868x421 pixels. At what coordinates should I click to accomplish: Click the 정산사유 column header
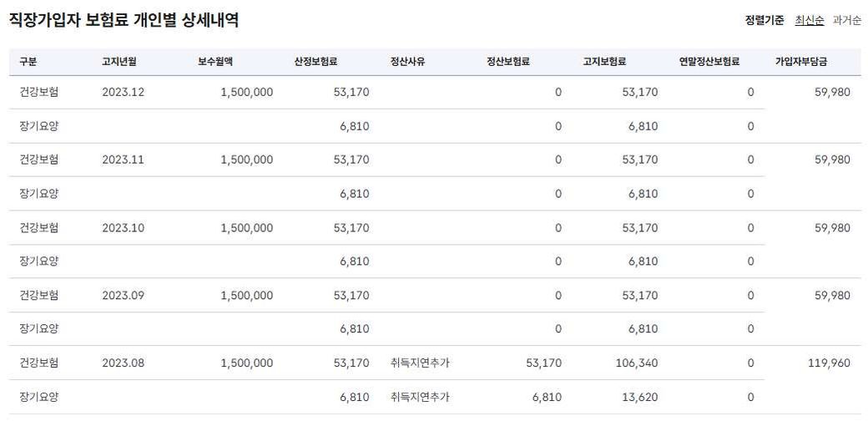[x=407, y=62]
